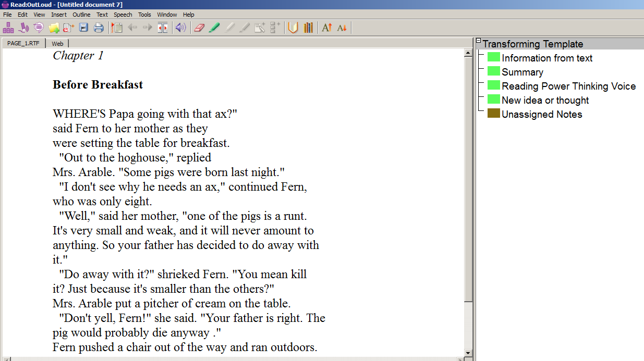Click the add note pencil icon
Viewport: 644px width, 361px height.
point(260,28)
